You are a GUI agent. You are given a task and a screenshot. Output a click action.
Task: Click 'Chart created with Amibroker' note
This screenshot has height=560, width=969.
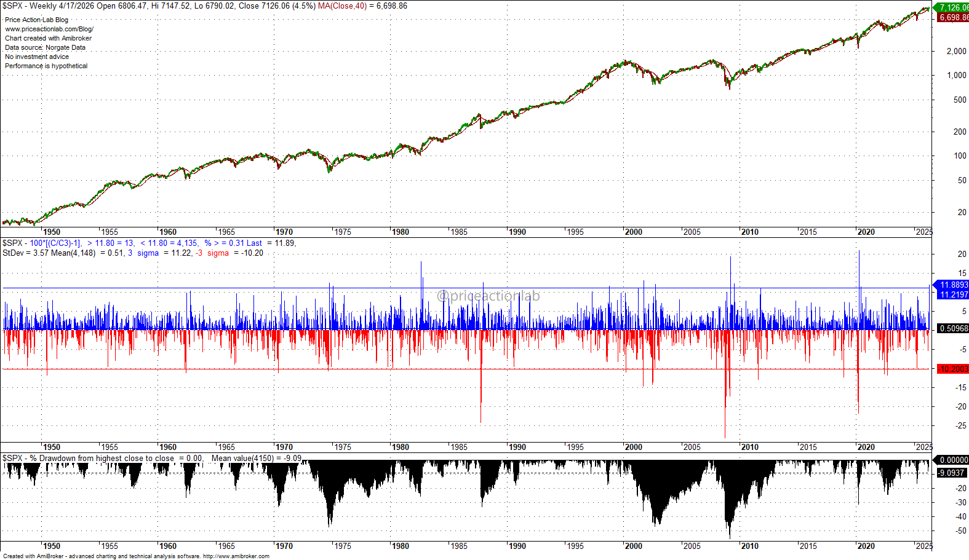tap(48, 38)
